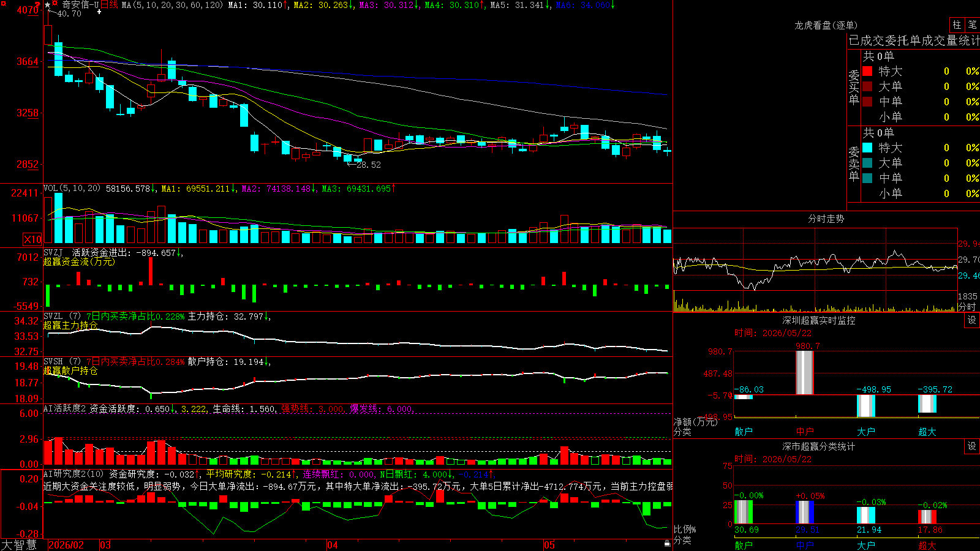Click the 7日内买卖净占比0.228% text
This screenshot has height=551, width=980.
pyautogui.click(x=135, y=317)
